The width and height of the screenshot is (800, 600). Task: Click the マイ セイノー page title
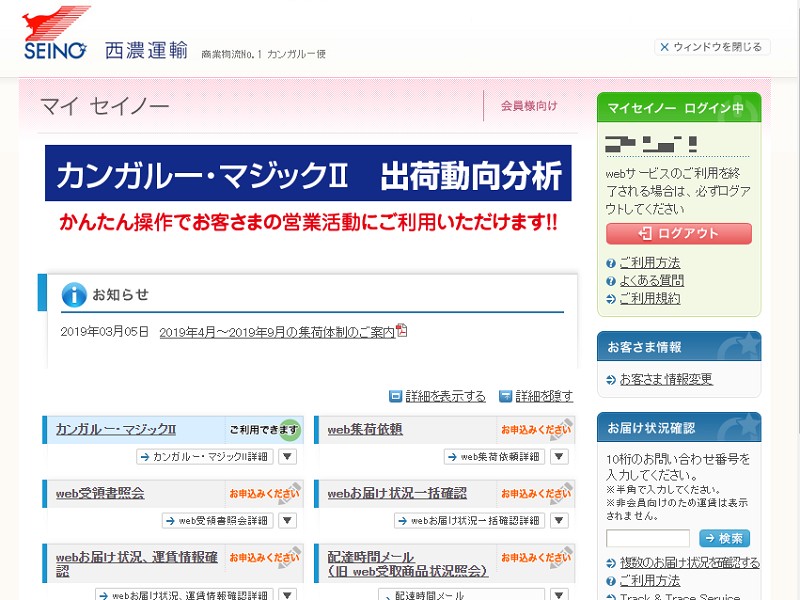(x=105, y=106)
